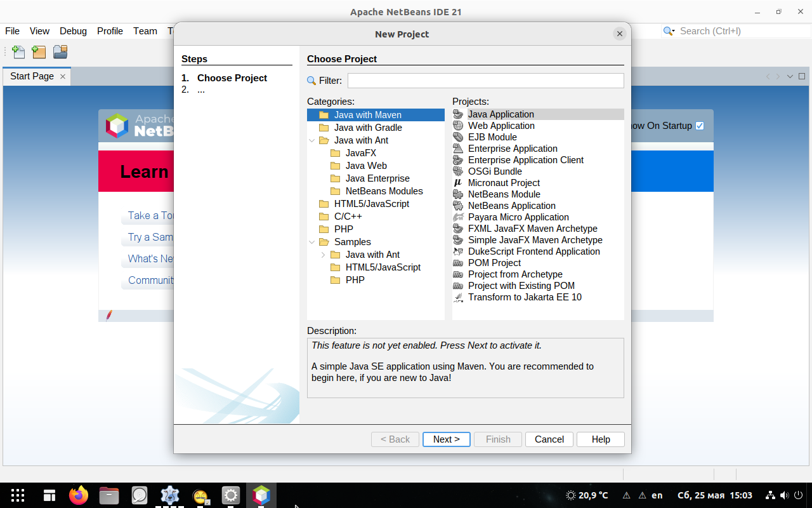Click the settings gear in the taskbar
The width and height of the screenshot is (812, 508).
(231, 495)
